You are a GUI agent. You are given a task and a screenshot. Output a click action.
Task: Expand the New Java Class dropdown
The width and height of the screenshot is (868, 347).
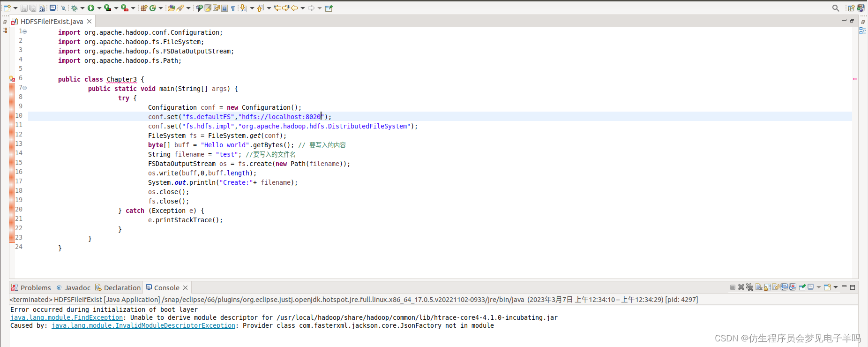(x=161, y=8)
